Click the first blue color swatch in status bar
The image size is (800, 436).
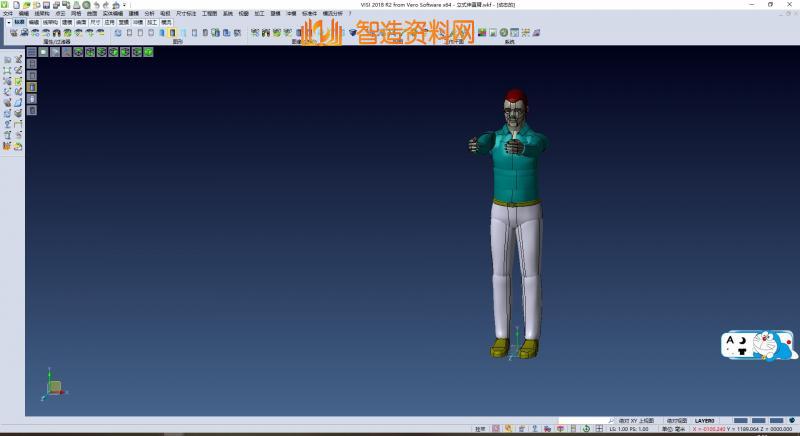[x=741, y=421]
